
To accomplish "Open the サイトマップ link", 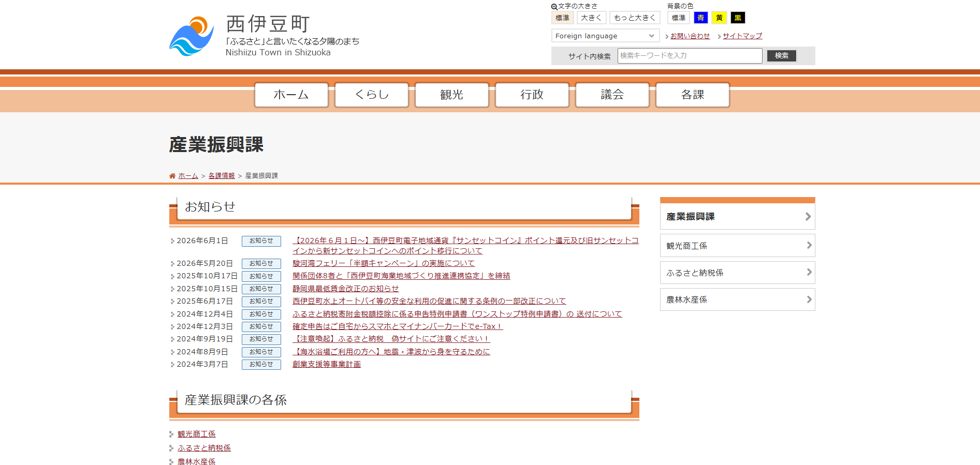I will [x=742, y=36].
